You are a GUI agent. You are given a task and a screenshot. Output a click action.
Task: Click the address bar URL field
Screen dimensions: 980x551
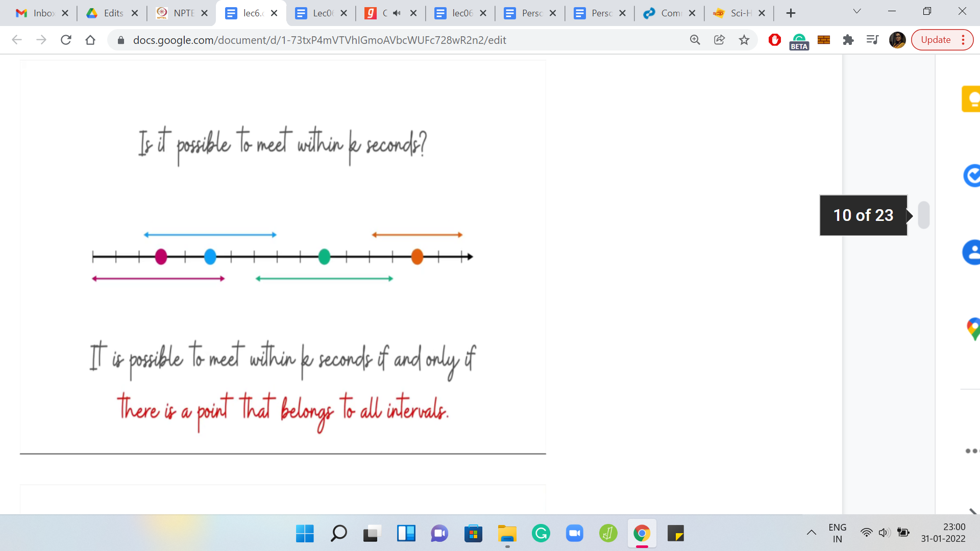pyautogui.click(x=320, y=40)
